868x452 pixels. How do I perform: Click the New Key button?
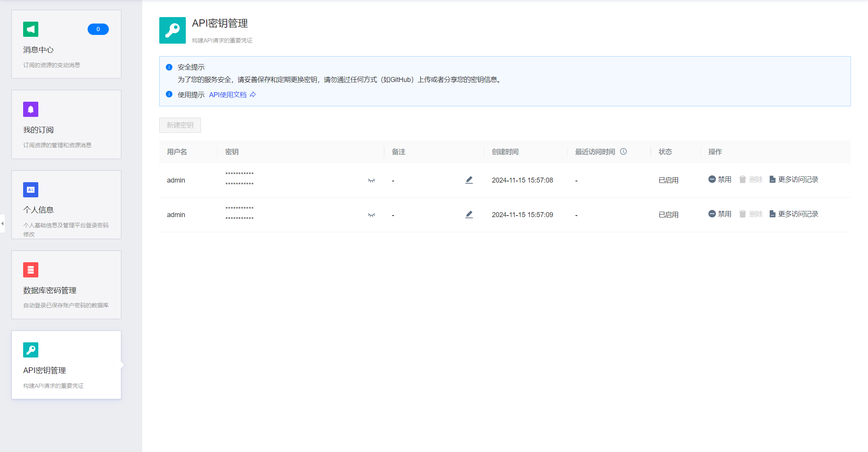180,125
